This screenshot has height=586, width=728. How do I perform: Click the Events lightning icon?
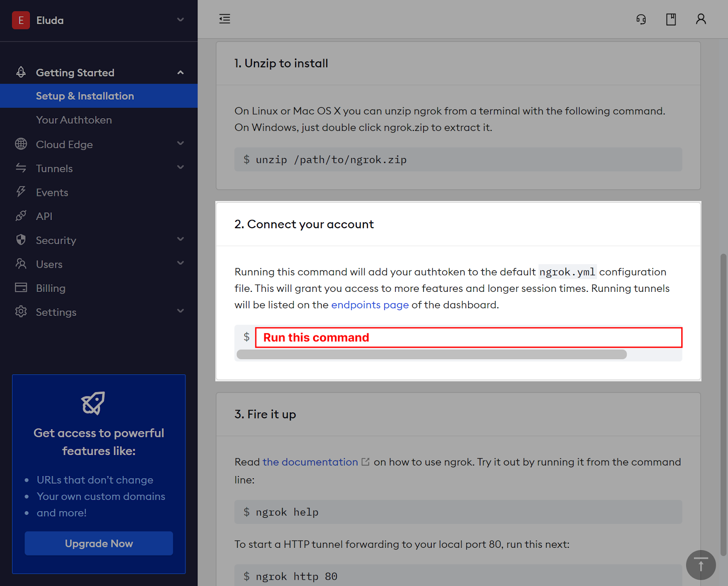(x=21, y=192)
